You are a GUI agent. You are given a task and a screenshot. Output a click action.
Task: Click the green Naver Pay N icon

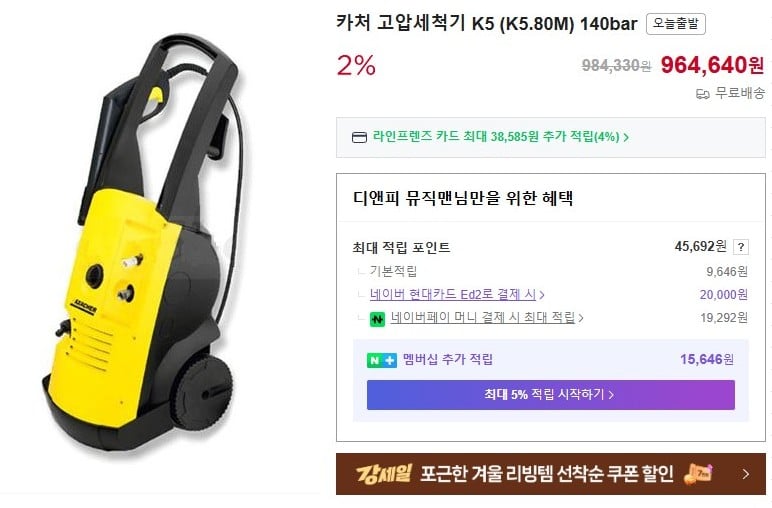pos(377,319)
